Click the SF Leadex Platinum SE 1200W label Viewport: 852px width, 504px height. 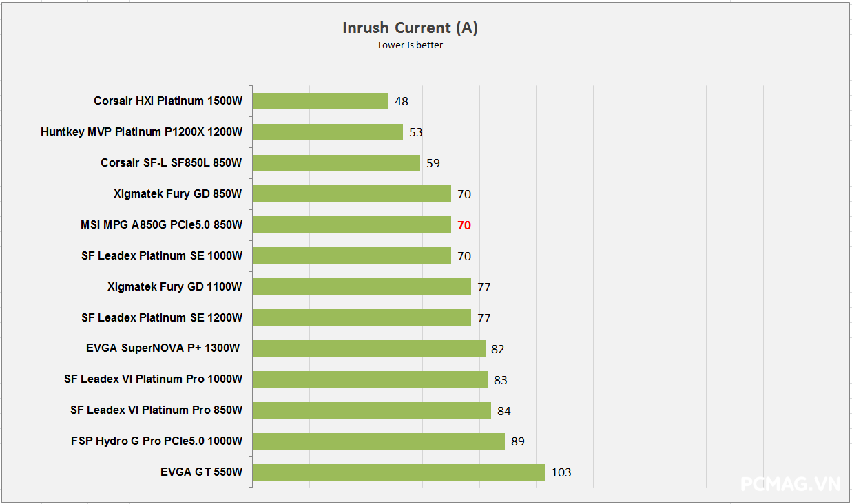[x=162, y=317]
